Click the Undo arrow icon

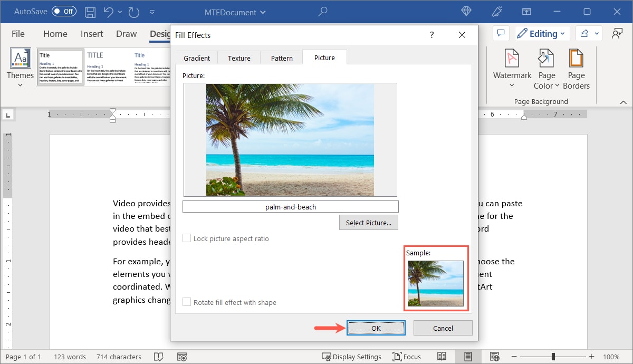click(x=109, y=12)
